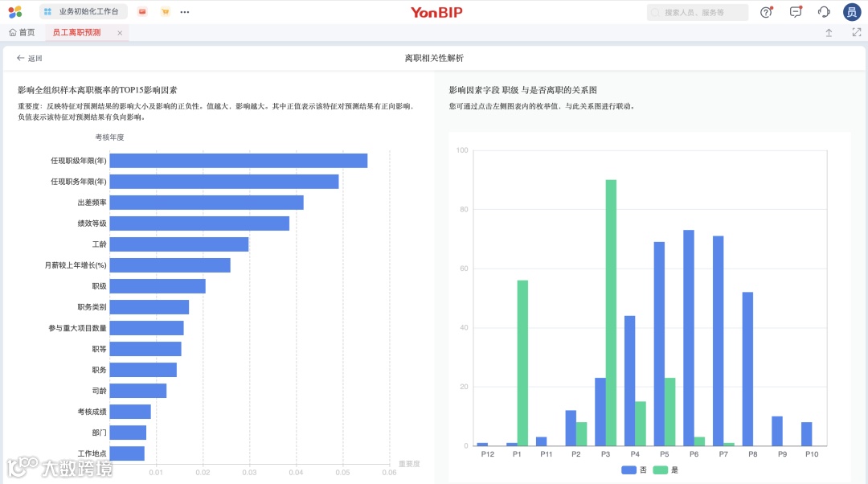The height and width of the screenshot is (484, 868).
Task: Select the 职级 bar in left chart
Action: (158, 286)
